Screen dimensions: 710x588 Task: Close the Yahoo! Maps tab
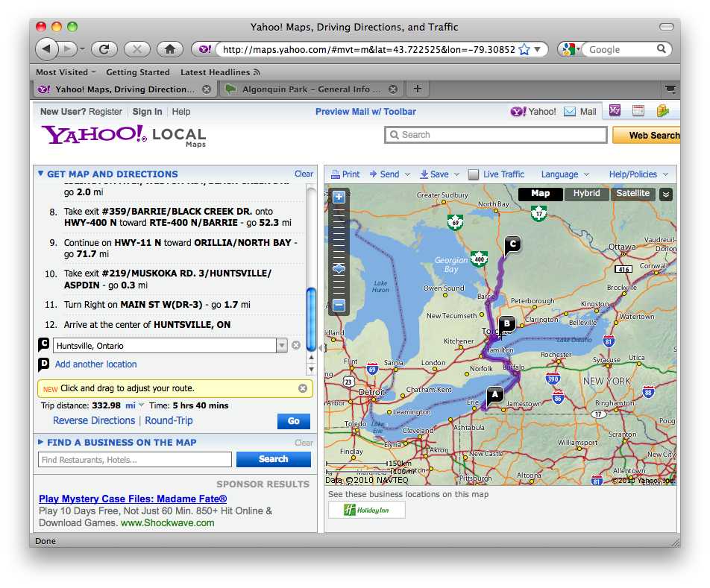point(207,89)
